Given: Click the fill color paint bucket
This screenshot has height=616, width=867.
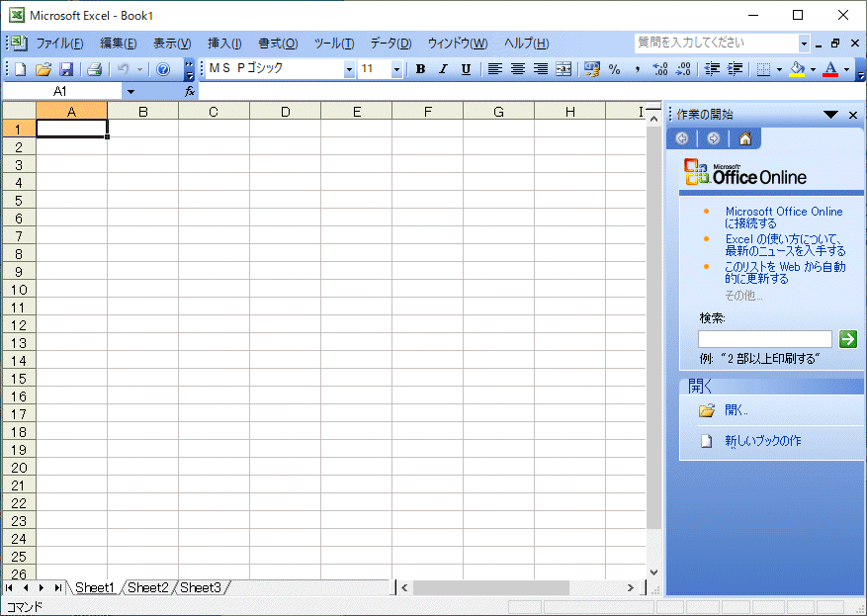Looking at the screenshot, I should click(797, 69).
